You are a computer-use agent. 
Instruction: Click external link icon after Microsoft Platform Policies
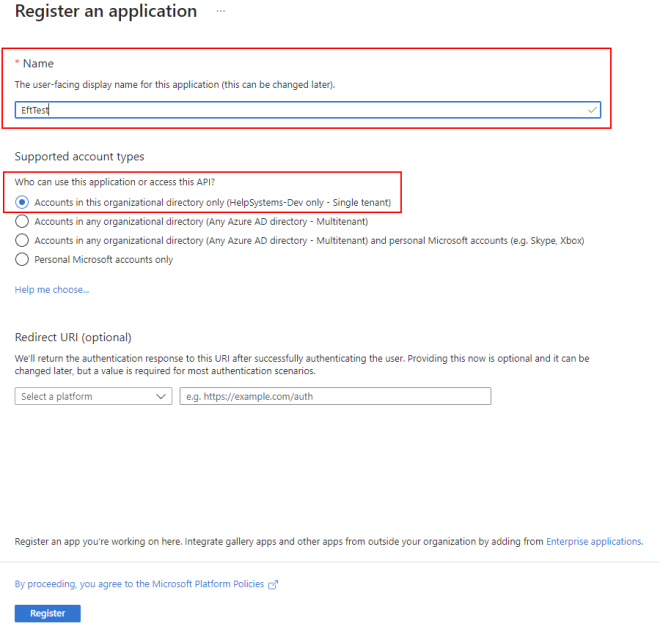[272, 585]
